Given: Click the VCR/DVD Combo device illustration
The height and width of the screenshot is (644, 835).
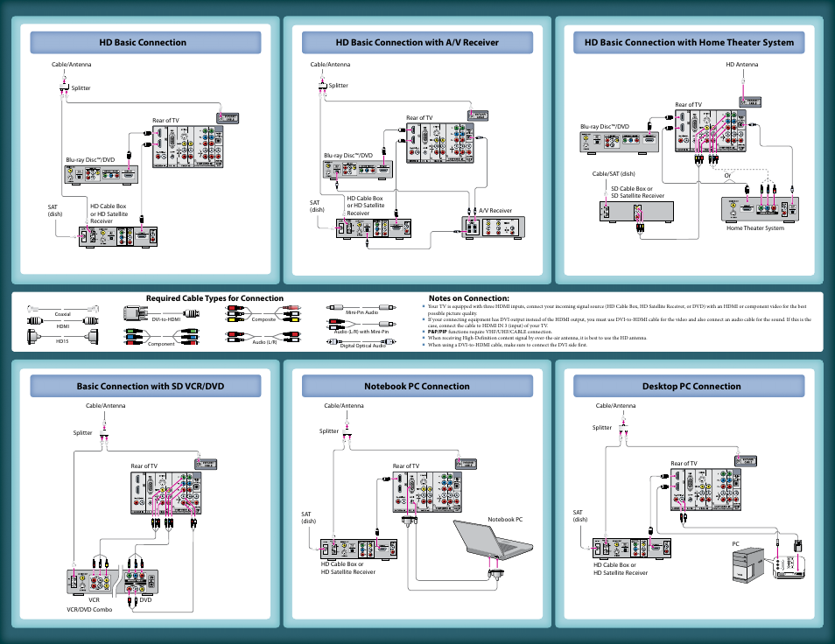Looking at the screenshot, I should coord(112,582).
